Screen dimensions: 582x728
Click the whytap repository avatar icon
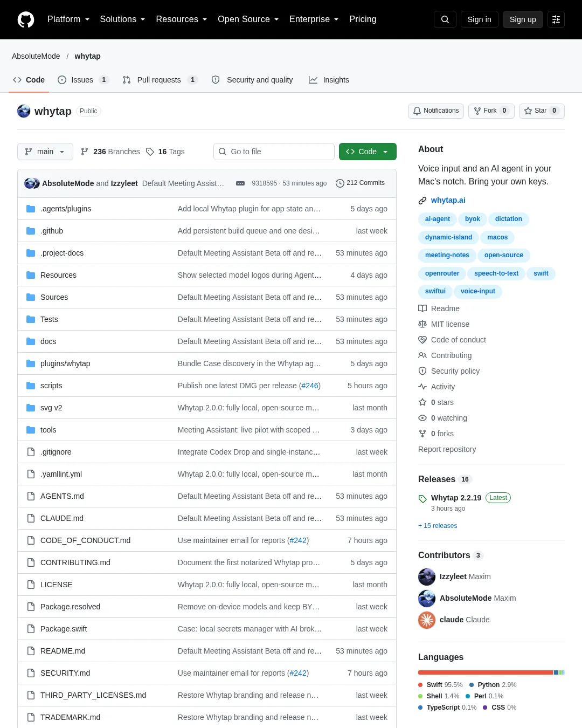[24, 111]
